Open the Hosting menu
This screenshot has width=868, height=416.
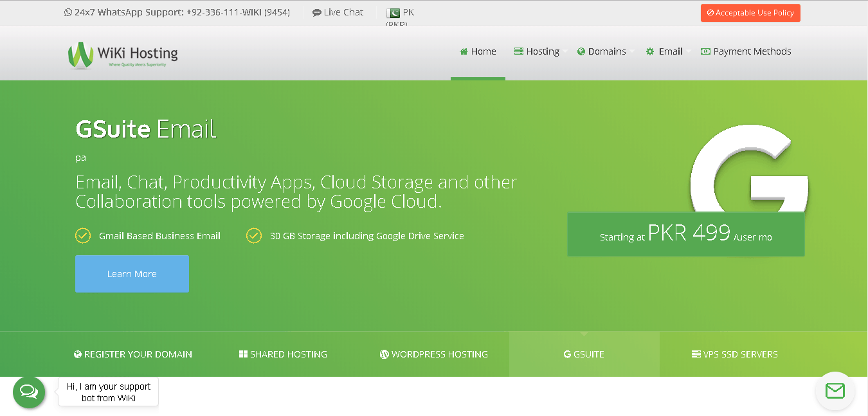(537, 51)
